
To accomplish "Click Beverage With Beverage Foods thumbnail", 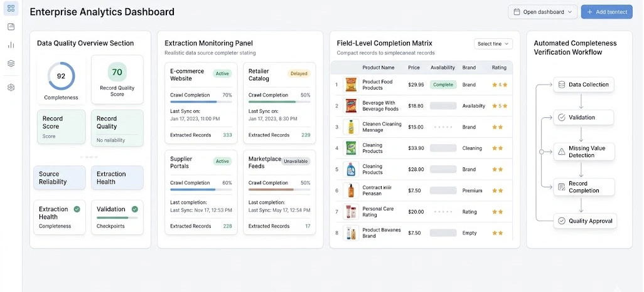I will tap(351, 106).
